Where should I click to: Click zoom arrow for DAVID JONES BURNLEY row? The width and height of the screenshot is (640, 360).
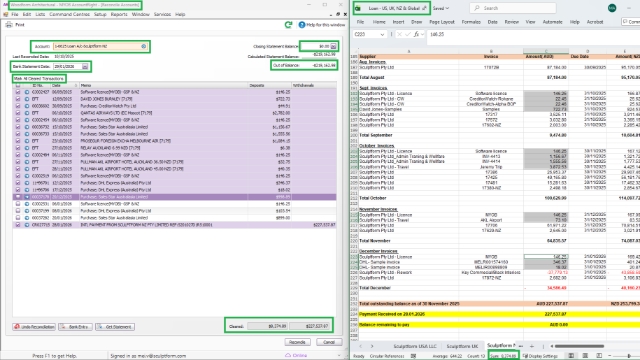click(x=27, y=99)
